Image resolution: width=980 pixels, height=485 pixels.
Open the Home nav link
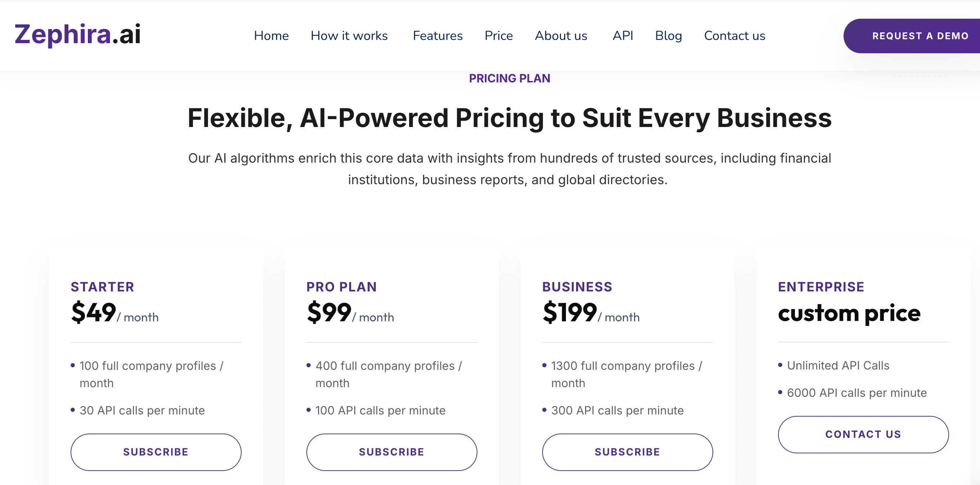[271, 36]
